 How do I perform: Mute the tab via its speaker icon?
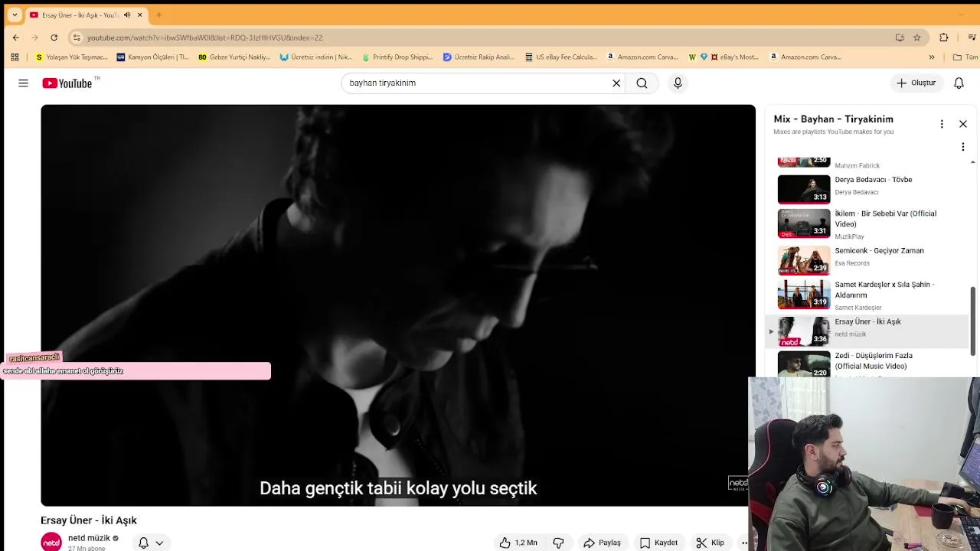(x=127, y=15)
